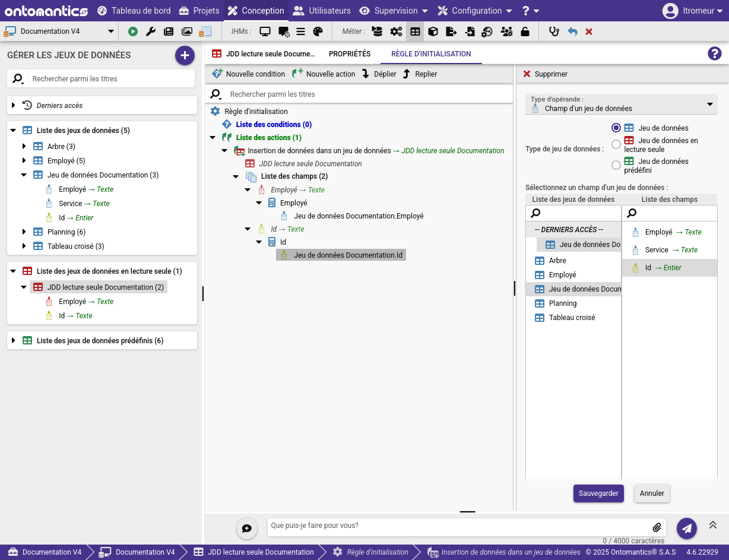Open the Utilisateurs menu item
Image resolution: width=729 pixels, height=560 pixels.
tap(322, 11)
